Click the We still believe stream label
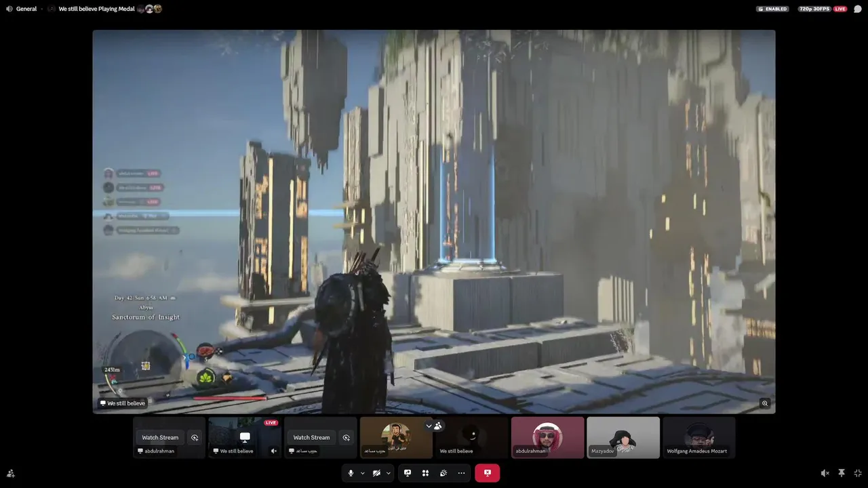Image resolution: width=868 pixels, height=488 pixels. point(123,403)
